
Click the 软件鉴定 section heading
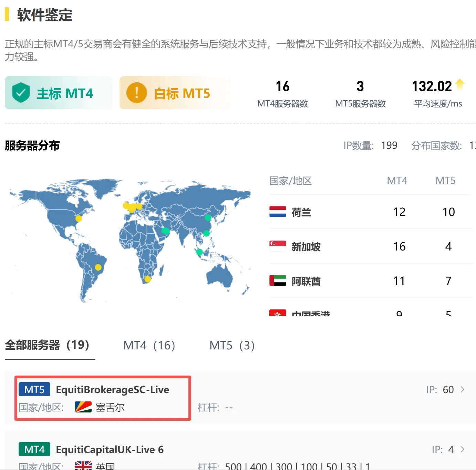(x=45, y=15)
